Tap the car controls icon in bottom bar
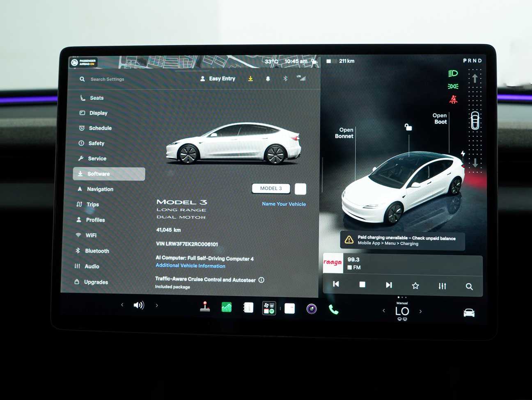This screenshot has width=532, height=400. pos(469,313)
